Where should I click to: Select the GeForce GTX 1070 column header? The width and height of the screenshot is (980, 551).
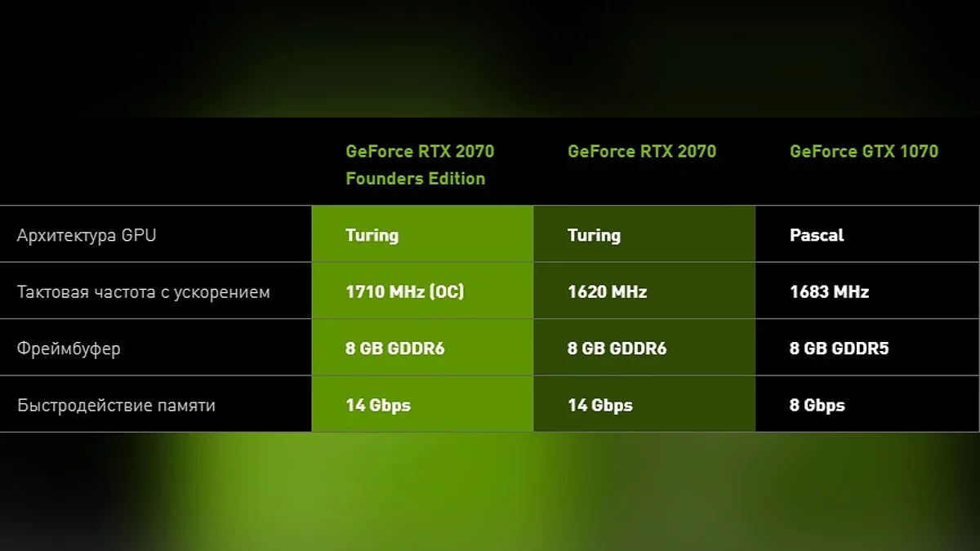click(863, 151)
